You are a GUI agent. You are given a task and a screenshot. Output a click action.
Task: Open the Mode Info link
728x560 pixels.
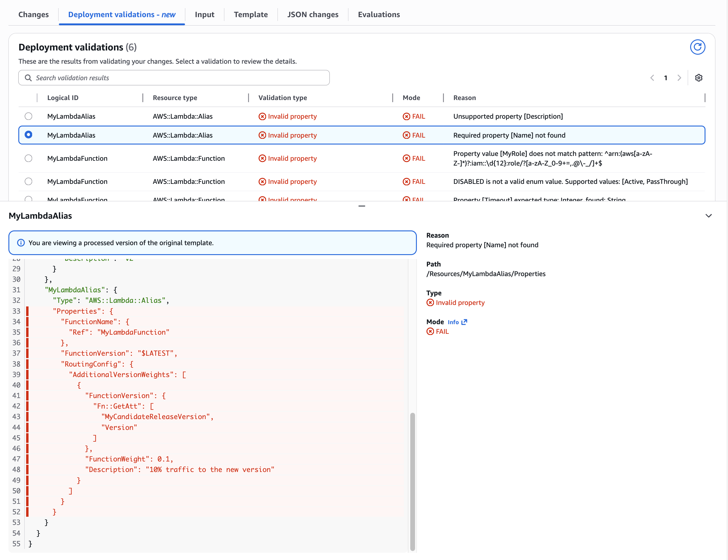[453, 322]
